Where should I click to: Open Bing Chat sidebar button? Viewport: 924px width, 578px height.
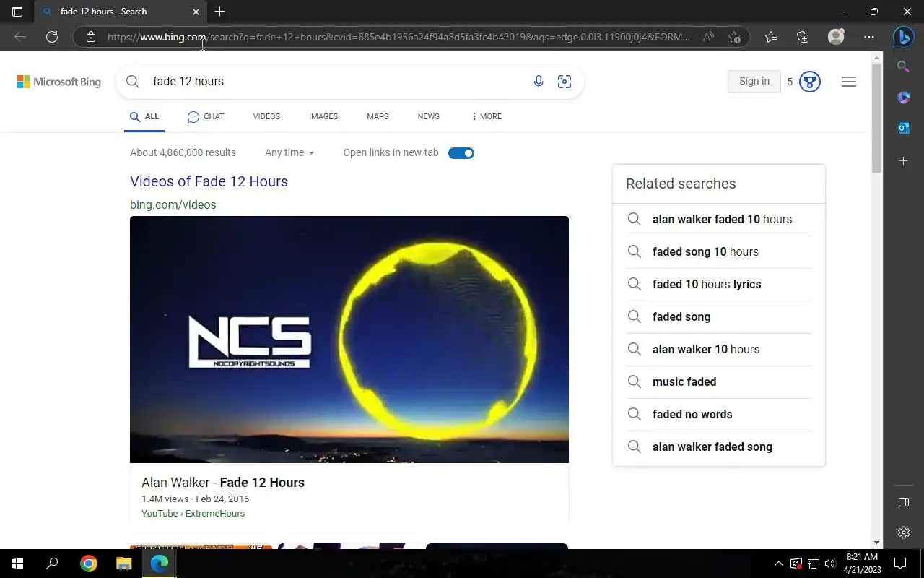(904, 36)
